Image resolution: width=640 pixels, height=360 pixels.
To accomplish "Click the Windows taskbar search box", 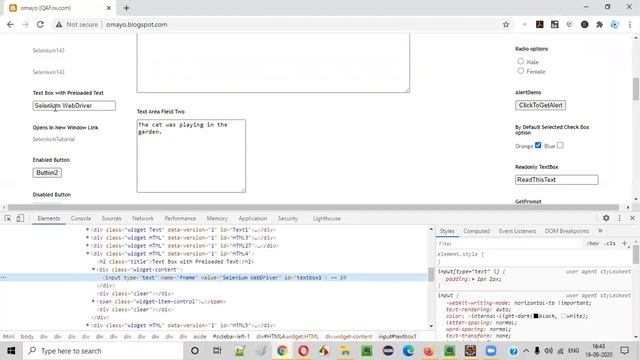I will tap(103, 351).
